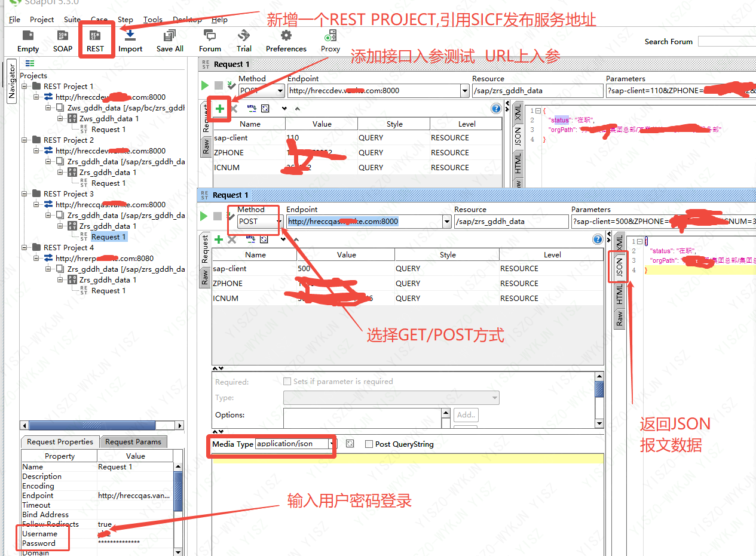
Task: Remove parameter X icon in hreccqas request
Action: point(232,239)
